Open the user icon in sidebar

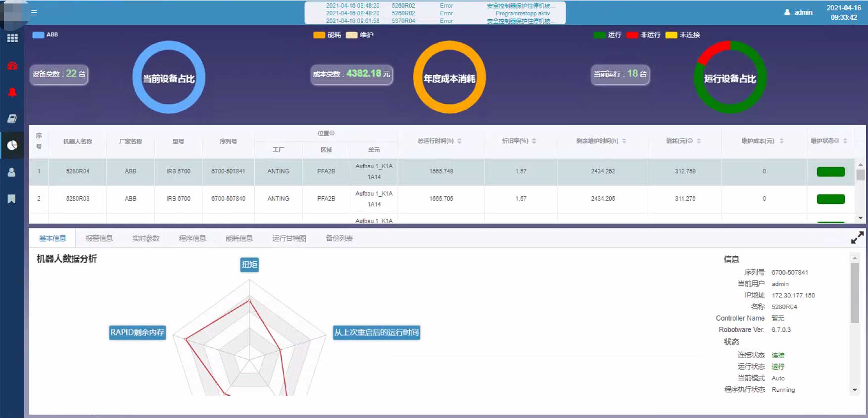[x=12, y=172]
